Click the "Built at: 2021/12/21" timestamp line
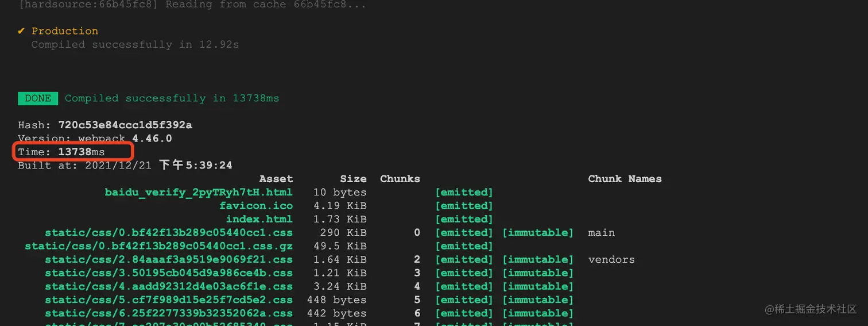 click(x=125, y=166)
